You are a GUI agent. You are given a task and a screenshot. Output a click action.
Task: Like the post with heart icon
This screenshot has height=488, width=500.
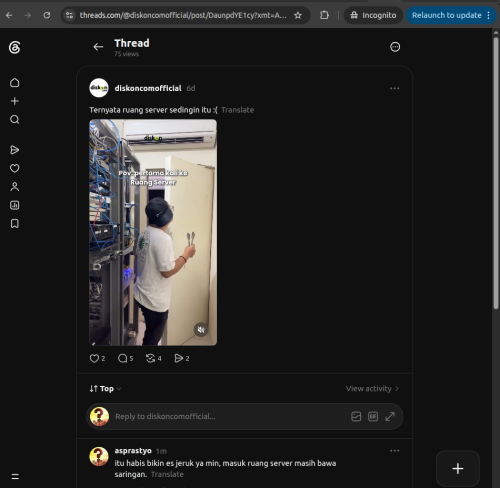click(x=94, y=358)
